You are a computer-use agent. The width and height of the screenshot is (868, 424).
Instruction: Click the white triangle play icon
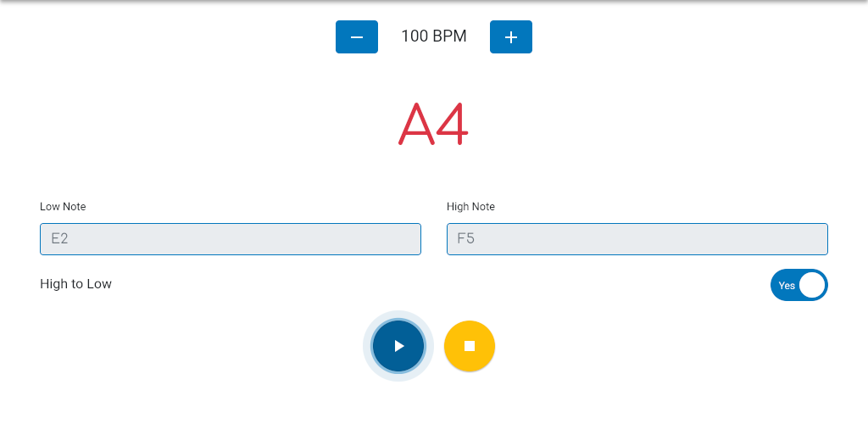(x=399, y=346)
